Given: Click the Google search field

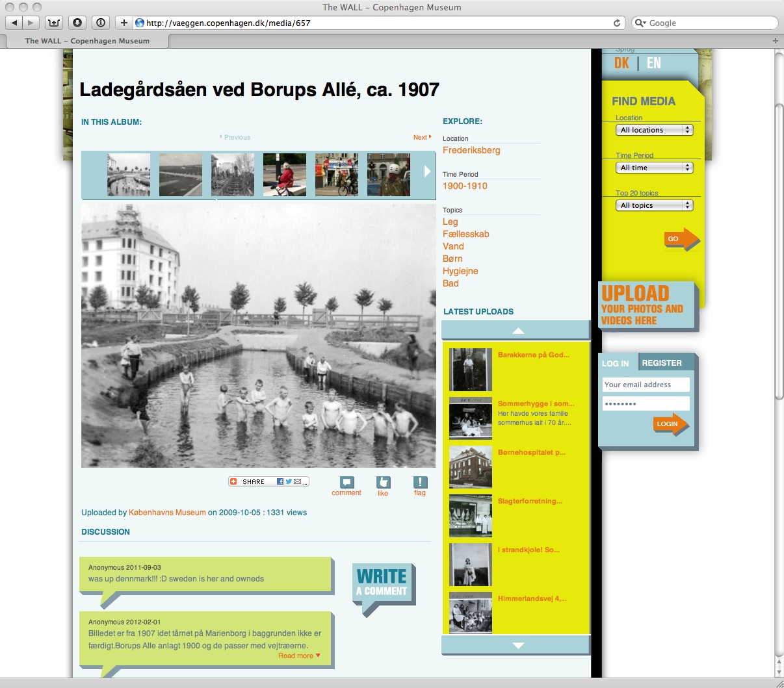Looking at the screenshot, I should click(x=705, y=23).
